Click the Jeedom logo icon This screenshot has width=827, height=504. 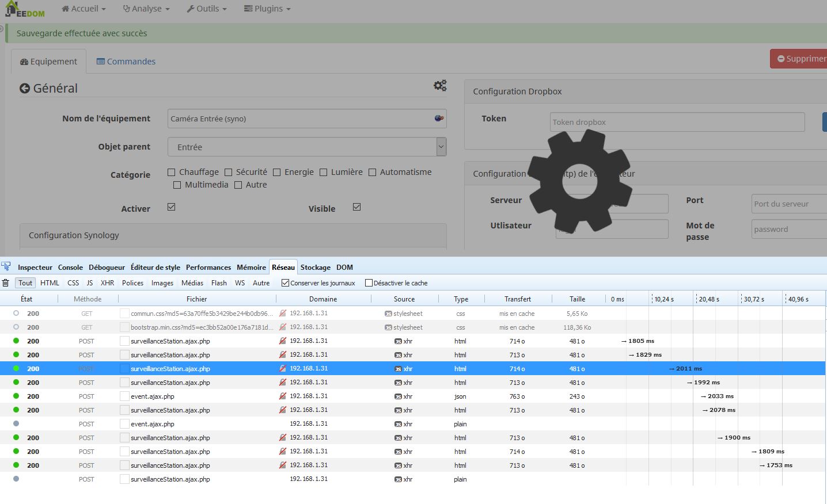25,9
